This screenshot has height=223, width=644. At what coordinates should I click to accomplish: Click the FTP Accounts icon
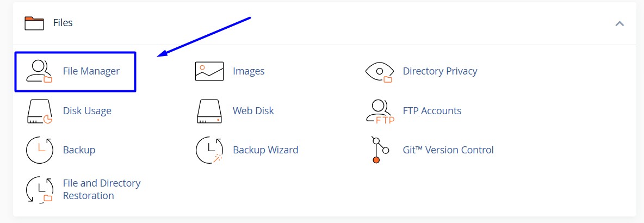point(379,111)
